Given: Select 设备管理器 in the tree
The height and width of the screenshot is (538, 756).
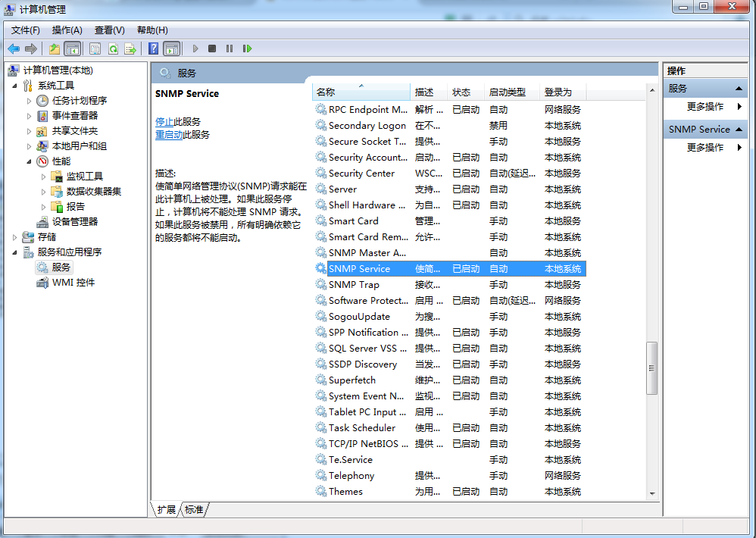Looking at the screenshot, I should pyautogui.click(x=75, y=222).
